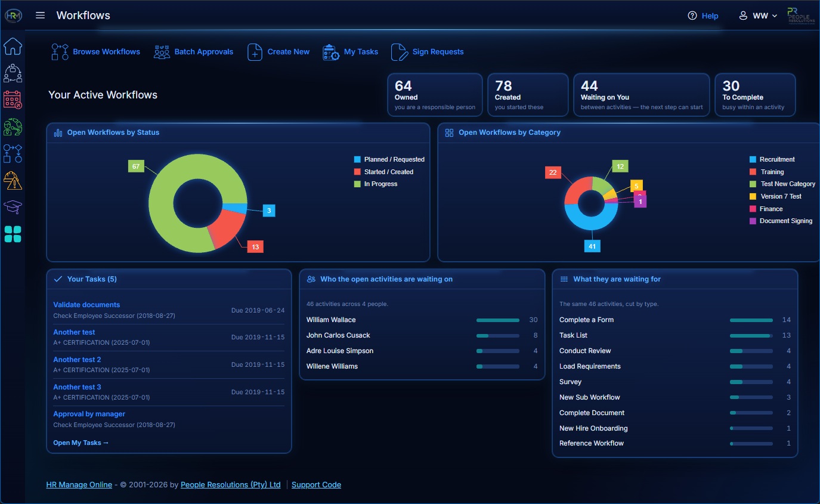Viewport: 820px width, 504px height.
Task: Open the people hierarchy sidebar icon
Action: point(13,73)
